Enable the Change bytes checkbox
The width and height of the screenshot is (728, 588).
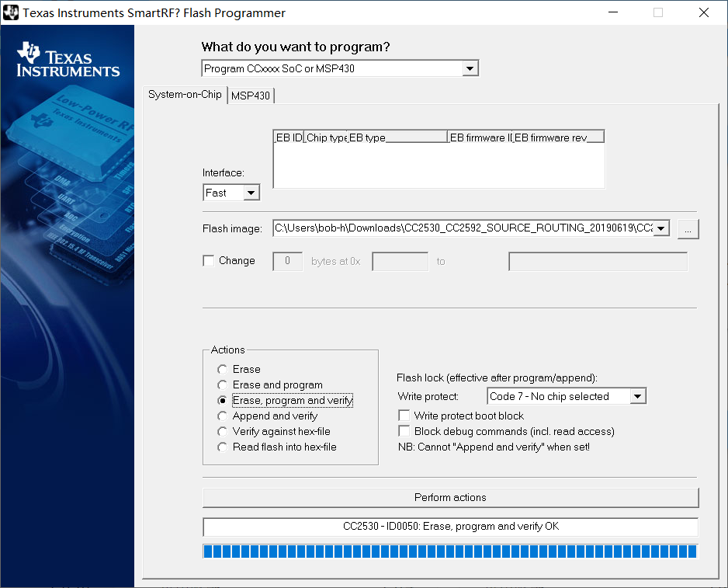[209, 261]
